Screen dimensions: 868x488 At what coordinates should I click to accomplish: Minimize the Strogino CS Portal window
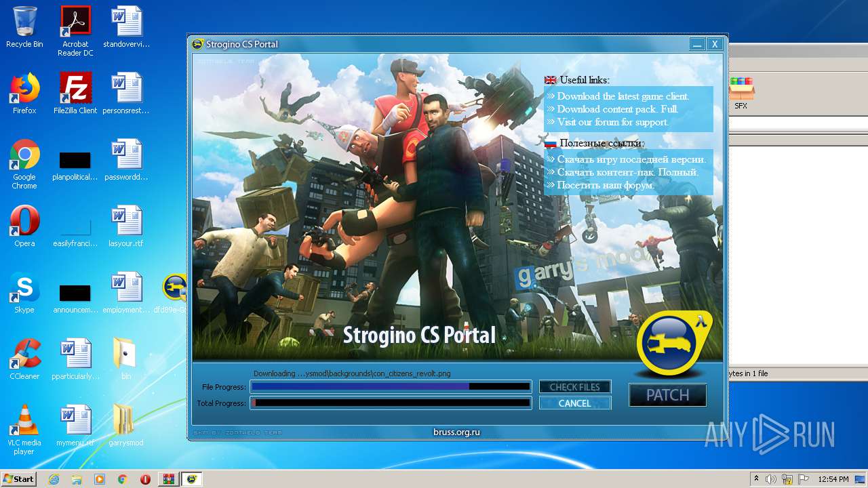pos(697,44)
